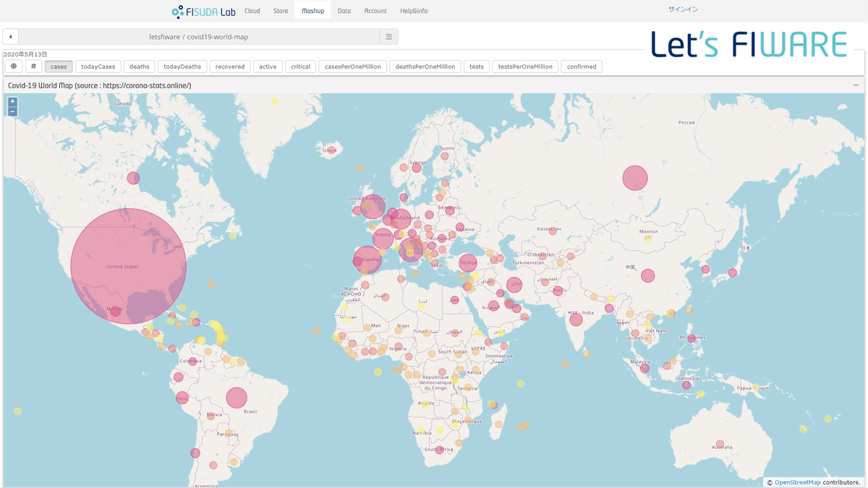Select the recovered metric button
Image resolution: width=868 pixels, height=488 pixels.
tap(230, 67)
